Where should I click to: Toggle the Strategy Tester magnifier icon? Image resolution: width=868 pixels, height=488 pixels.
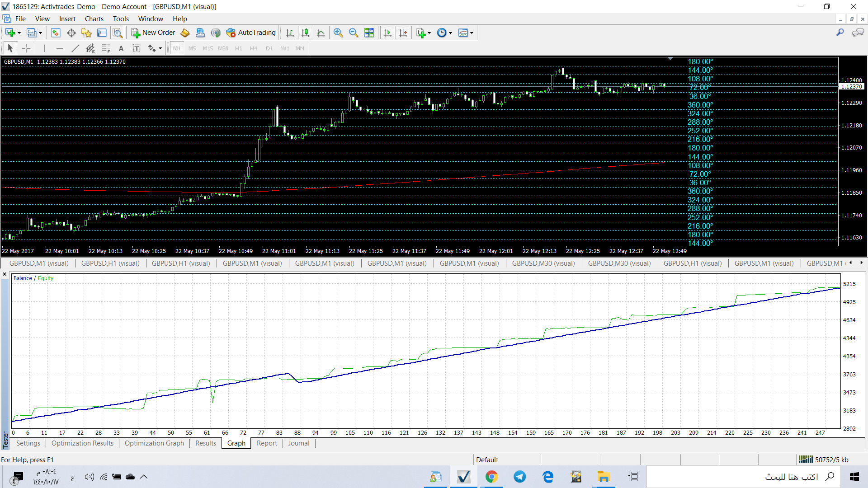point(118,33)
